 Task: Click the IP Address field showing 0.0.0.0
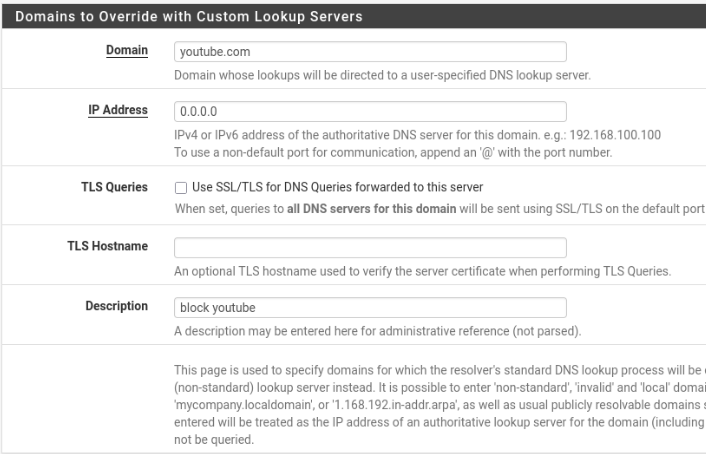pyautogui.click(x=370, y=112)
